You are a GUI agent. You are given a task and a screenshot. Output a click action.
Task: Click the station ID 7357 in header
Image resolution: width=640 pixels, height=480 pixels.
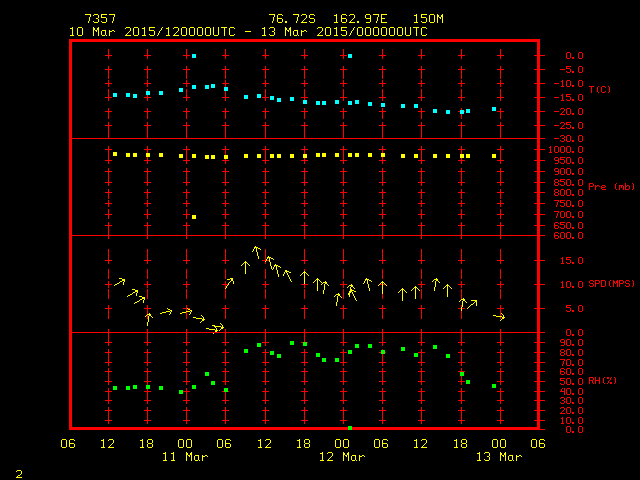[99, 19]
